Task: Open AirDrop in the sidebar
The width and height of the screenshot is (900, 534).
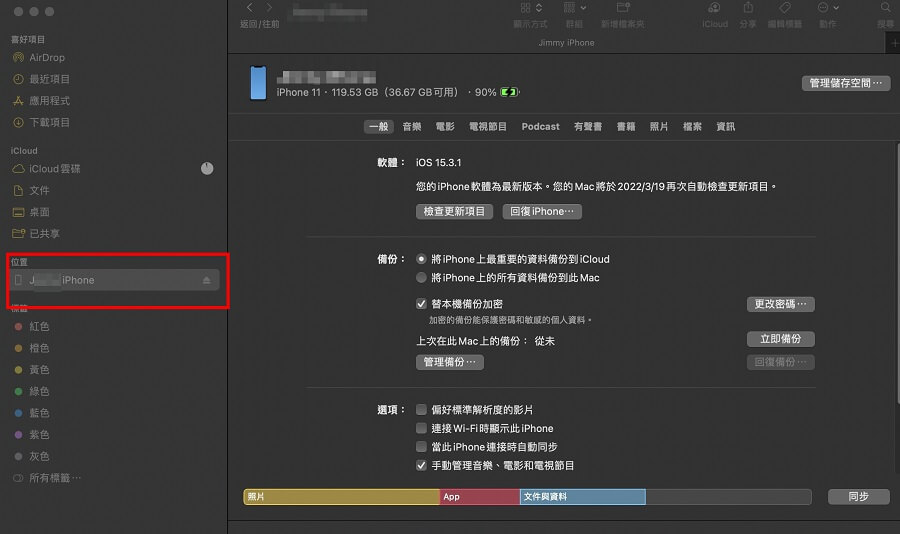Action: coord(46,58)
